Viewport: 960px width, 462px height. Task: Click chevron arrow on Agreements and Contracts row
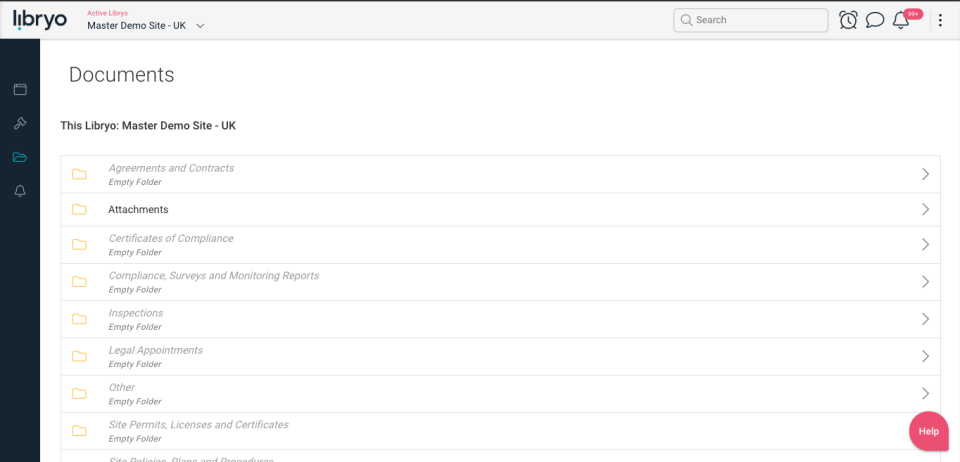[925, 174]
